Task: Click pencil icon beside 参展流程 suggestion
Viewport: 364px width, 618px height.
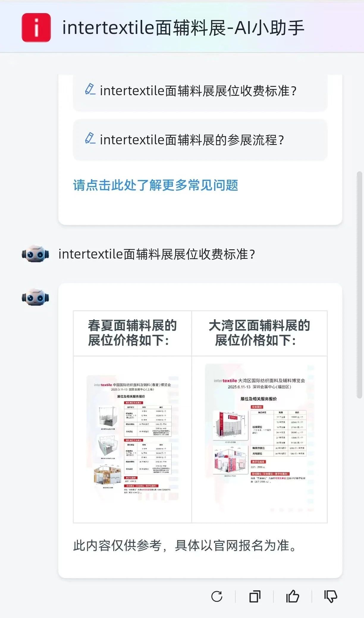Action: (90, 138)
